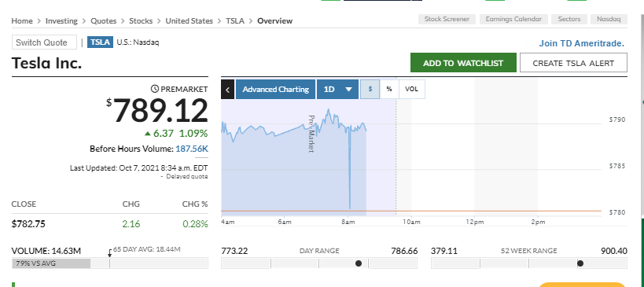This screenshot has width=644, height=287.
Task: Create a TSLA alert
Action: (573, 63)
